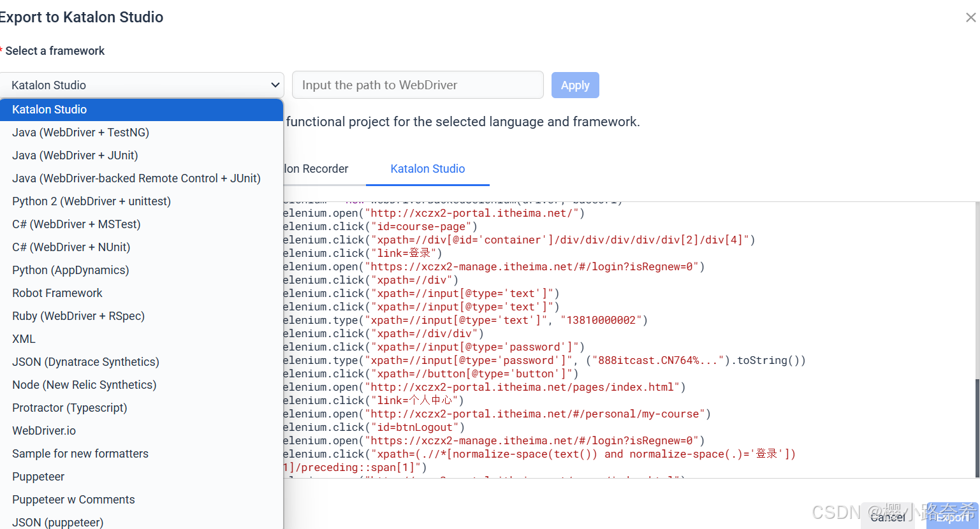Choose WebDriver.io option
980x529 pixels.
pyautogui.click(x=142, y=431)
